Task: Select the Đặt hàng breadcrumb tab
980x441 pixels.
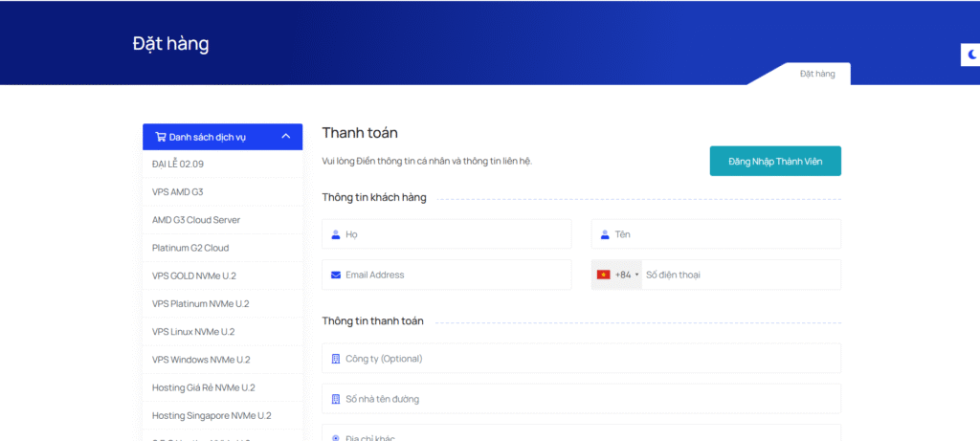Action: pos(817,74)
